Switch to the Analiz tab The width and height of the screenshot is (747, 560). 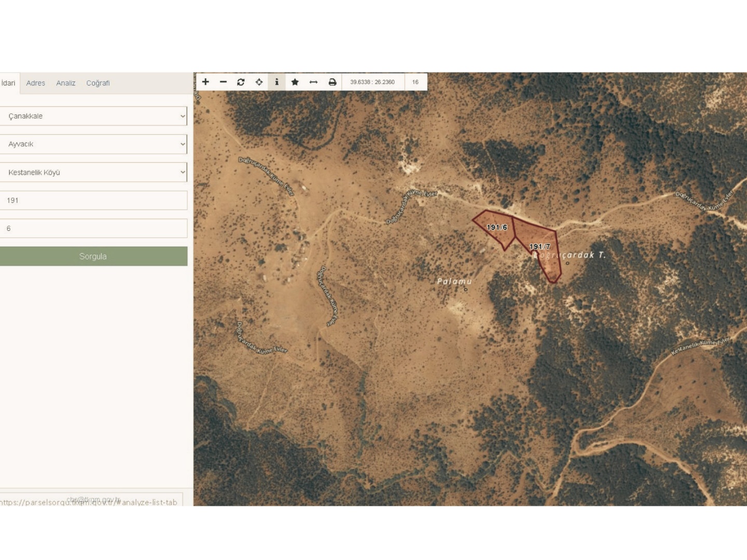66,83
